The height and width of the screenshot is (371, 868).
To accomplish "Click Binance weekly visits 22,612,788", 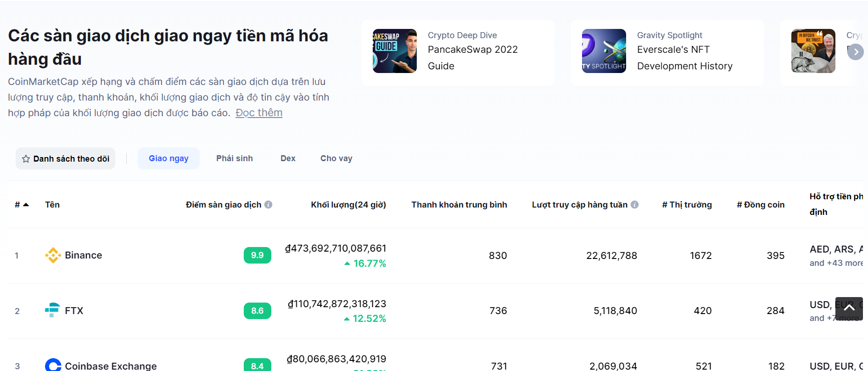I will tap(611, 256).
